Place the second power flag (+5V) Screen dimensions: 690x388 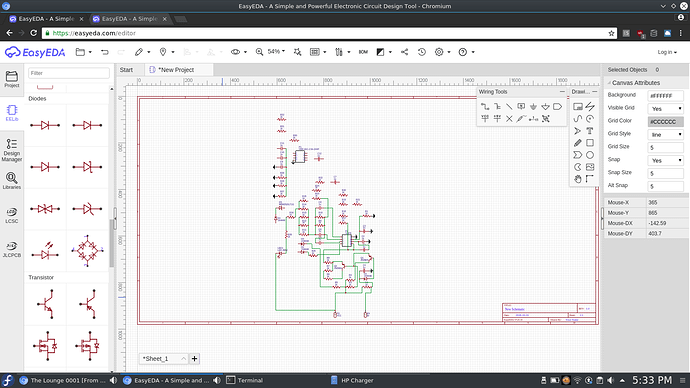[497, 118]
